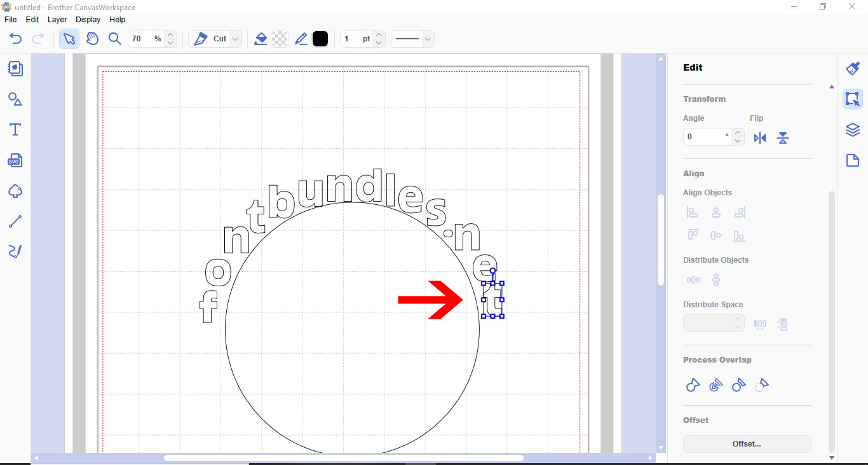This screenshot has width=868, height=465.
Task: Open the Edit menu
Action: [x=32, y=20]
